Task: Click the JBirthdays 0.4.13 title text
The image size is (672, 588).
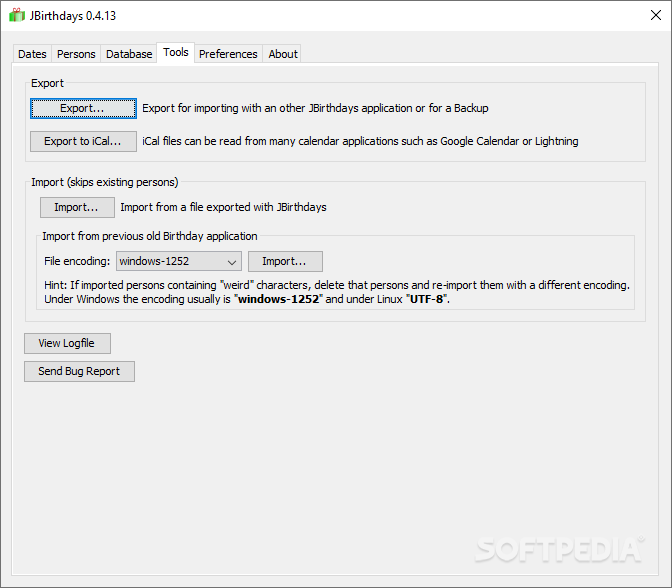Action: [x=73, y=16]
